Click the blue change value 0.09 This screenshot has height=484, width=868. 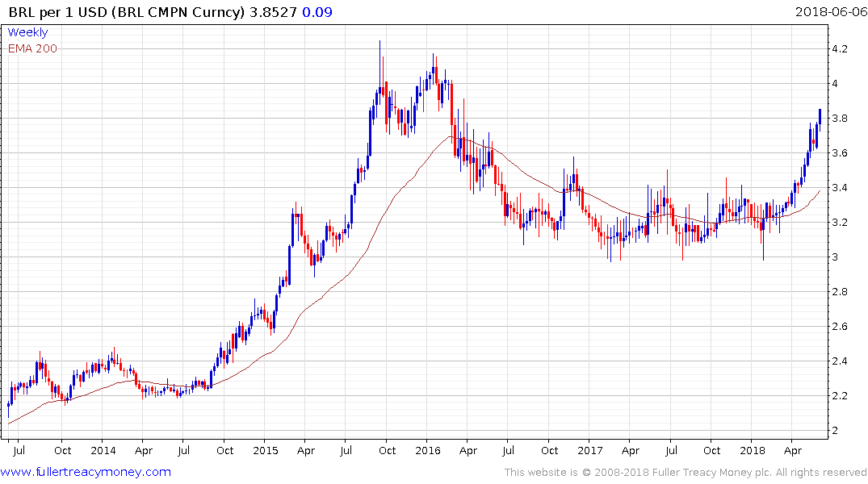click(317, 12)
